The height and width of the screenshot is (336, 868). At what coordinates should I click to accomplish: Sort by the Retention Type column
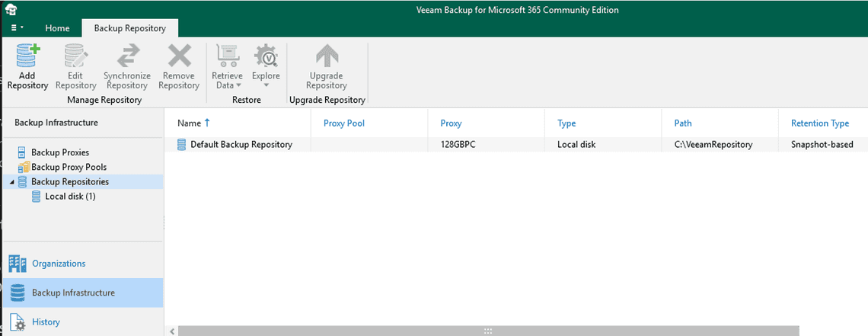click(820, 123)
